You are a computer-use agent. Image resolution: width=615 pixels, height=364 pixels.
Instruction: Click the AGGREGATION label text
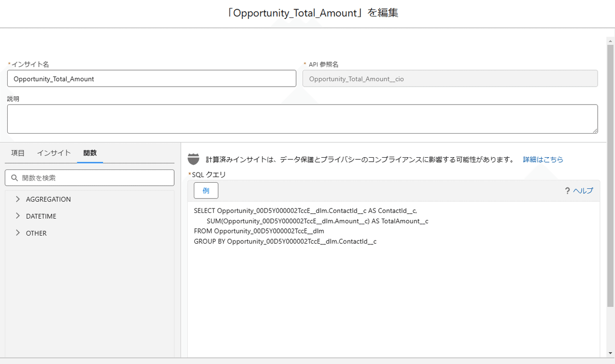point(49,199)
